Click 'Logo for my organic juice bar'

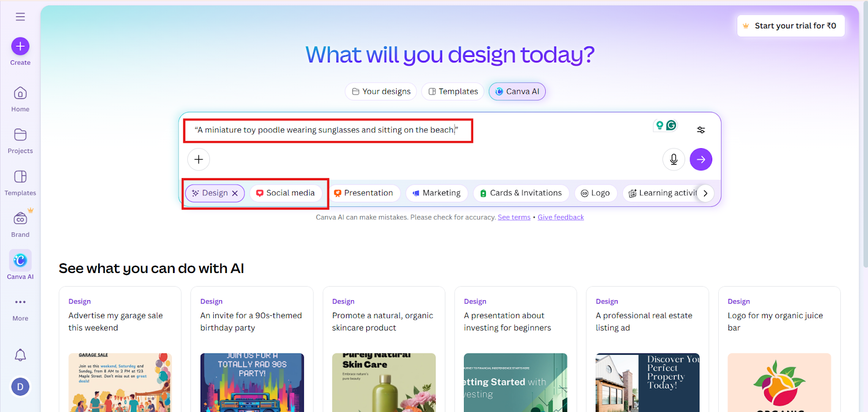[x=775, y=321]
